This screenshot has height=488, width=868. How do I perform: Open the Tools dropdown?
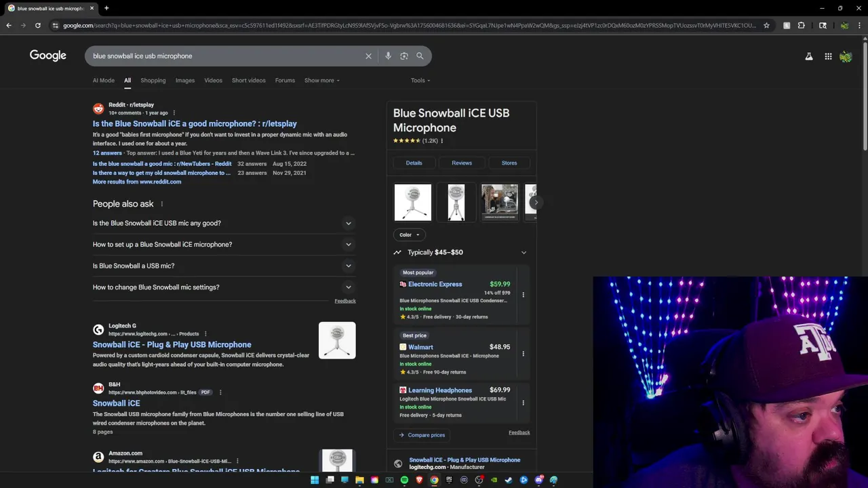(x=420, y=81)
